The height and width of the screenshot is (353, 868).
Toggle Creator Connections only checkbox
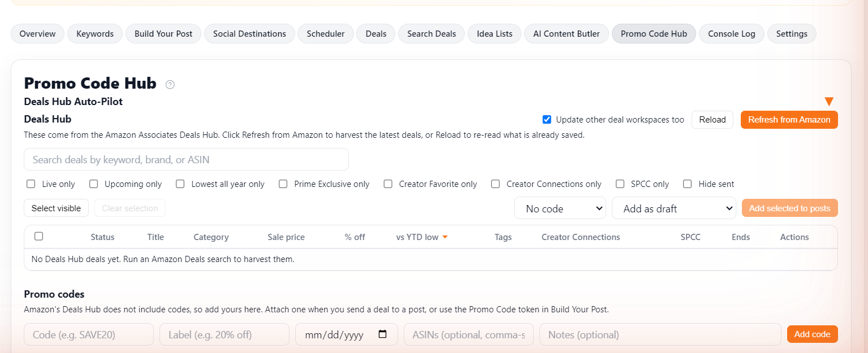click(495, 184)
